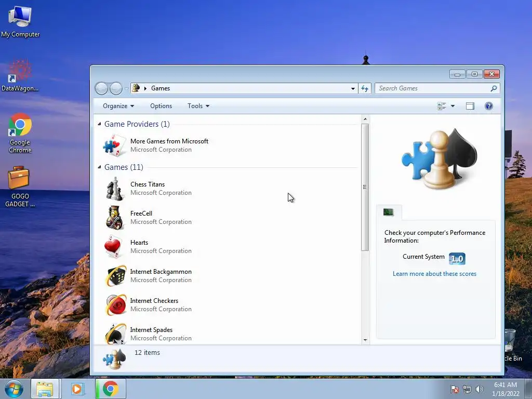Toggle the preview pane button
The width and height of the screenshot is (532, 399).
(470, 106)
